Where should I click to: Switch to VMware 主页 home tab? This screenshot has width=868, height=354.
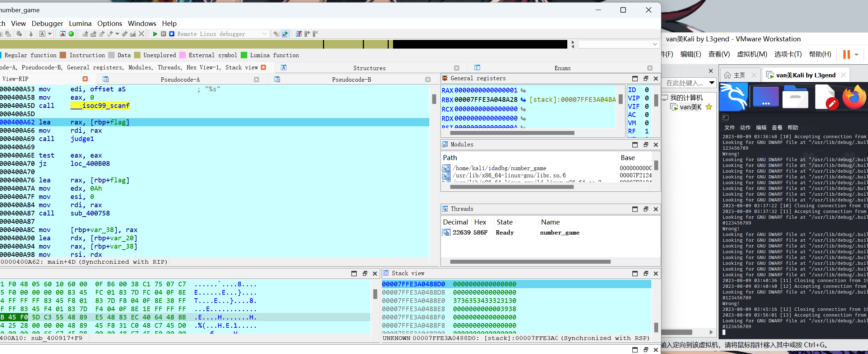point(739,75)
